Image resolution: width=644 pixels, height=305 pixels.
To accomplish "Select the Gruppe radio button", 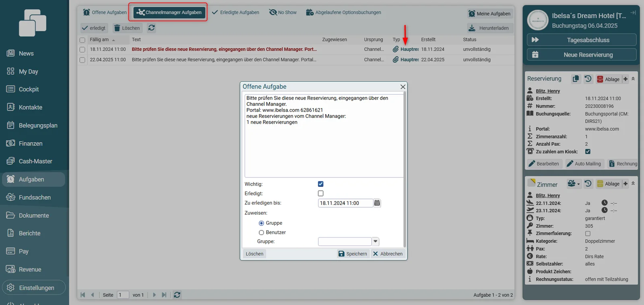I will coord(261,223).
